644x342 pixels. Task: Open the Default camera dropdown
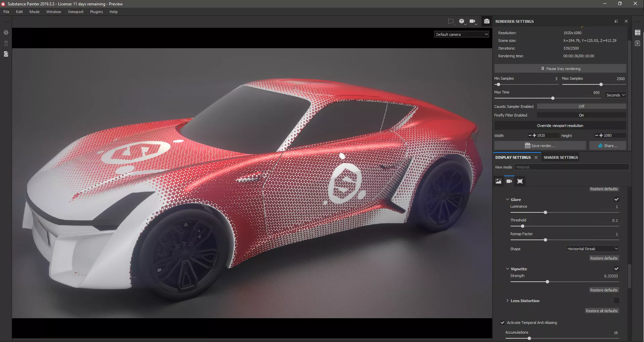tap(461, 35)
